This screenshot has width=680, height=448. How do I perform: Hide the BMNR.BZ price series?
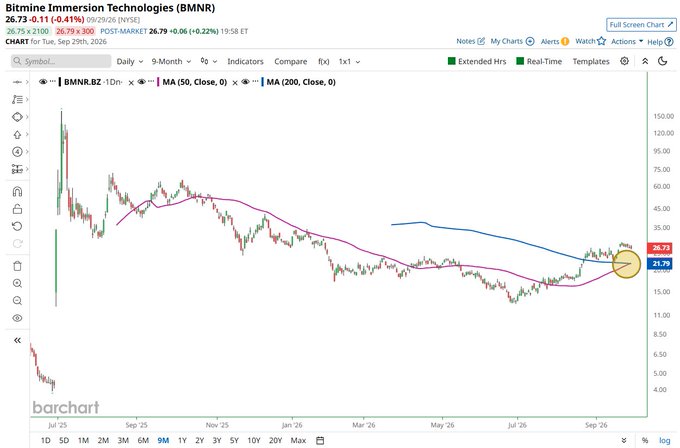click(x=43, y=82)
